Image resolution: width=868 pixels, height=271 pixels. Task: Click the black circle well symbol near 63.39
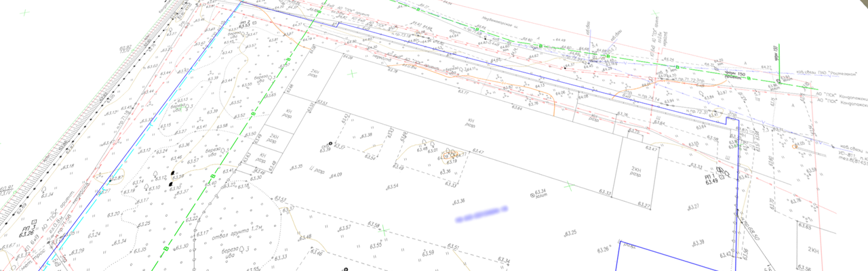click(330, 144)
